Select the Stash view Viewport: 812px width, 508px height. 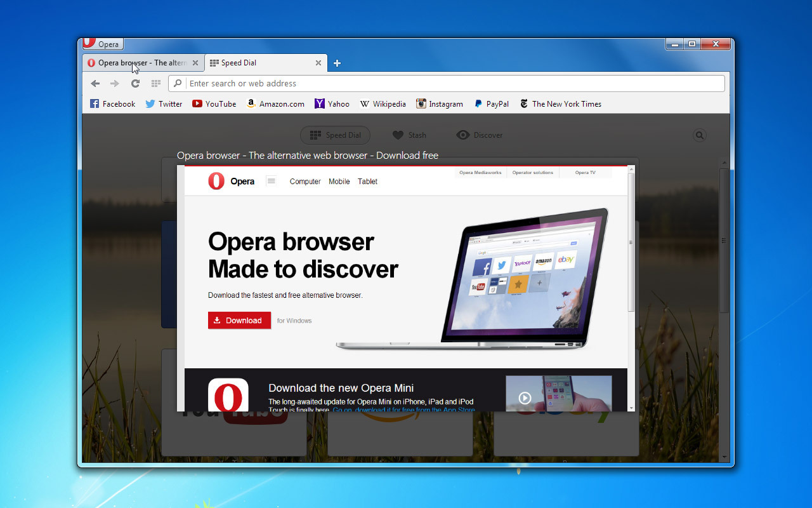409,135
